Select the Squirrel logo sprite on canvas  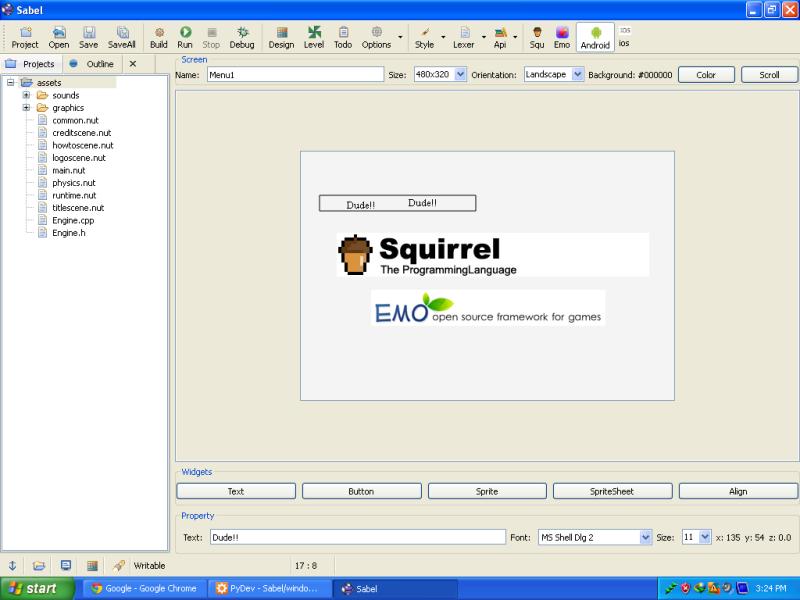tap(493, 255)
